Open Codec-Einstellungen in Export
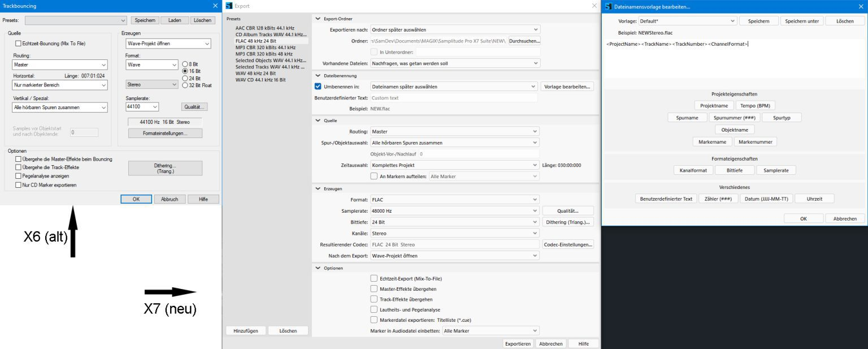Screen dimensions: 868x349 tap(568, 244)
